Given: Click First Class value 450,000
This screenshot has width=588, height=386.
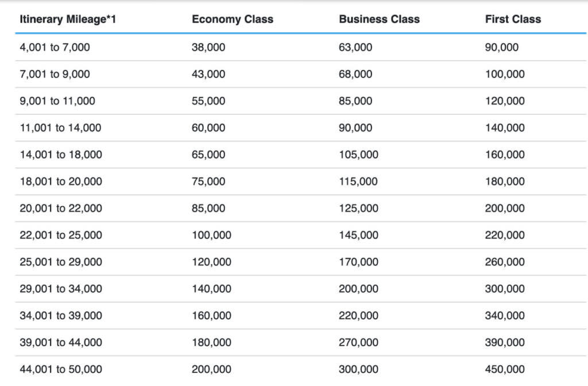Looking at the screenshot, I should 505,369.
